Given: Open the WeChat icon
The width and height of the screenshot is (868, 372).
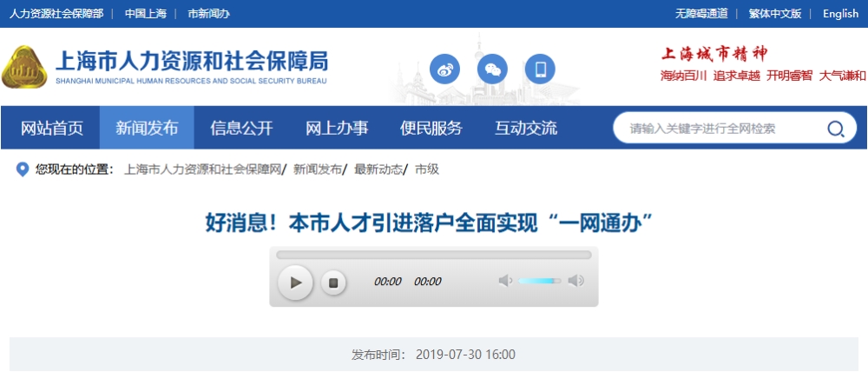Looking at the screenshot, I should (x=492, y=69).
